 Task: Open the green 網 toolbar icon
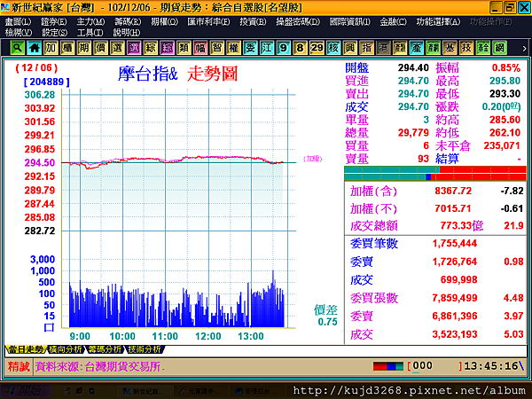click(x=499, y=48)
